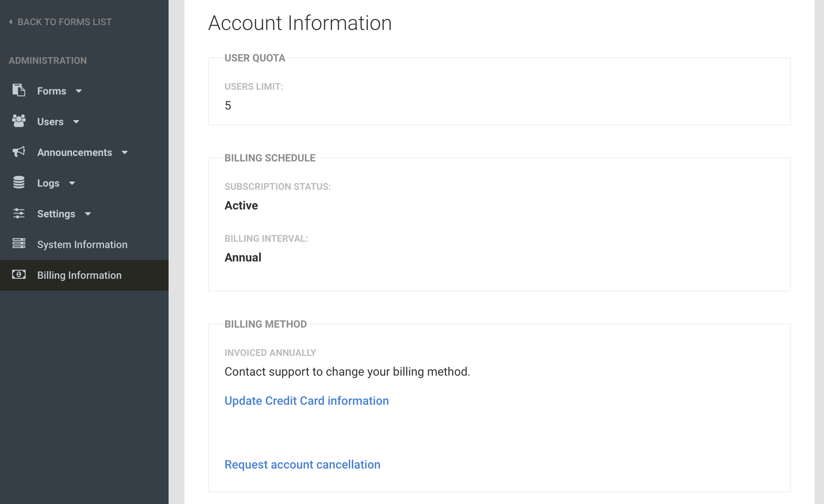The height and width of the screenshot is (504, 824).
Task: Open the System Information menu item
Action: pos(82,245)
